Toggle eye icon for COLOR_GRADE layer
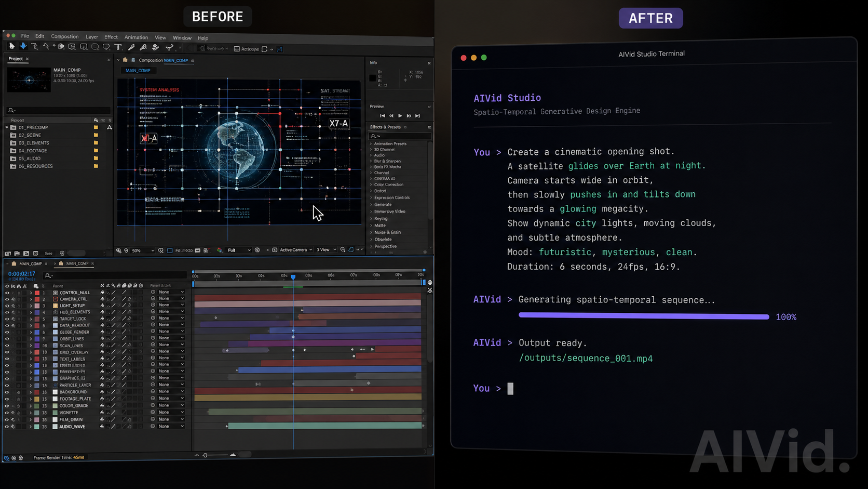Image resolution: width=868 pixels, height=489 pixels. click(x=7, y=406)
